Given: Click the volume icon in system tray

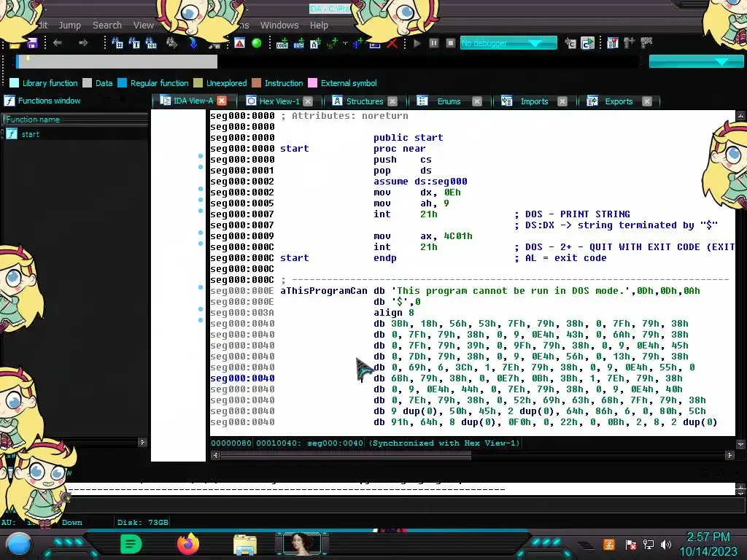Looking at the screenshot, I should (666, 545).
